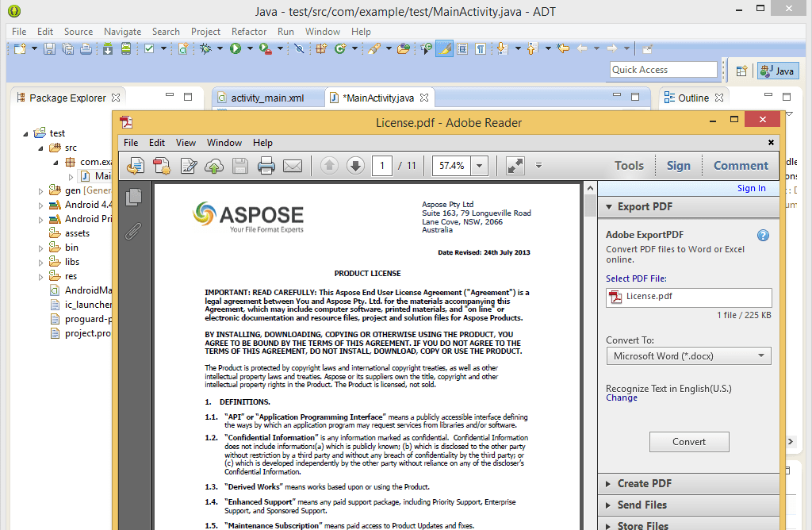Click the Print icon in ADT toolbar

click(x=86, y=48)
